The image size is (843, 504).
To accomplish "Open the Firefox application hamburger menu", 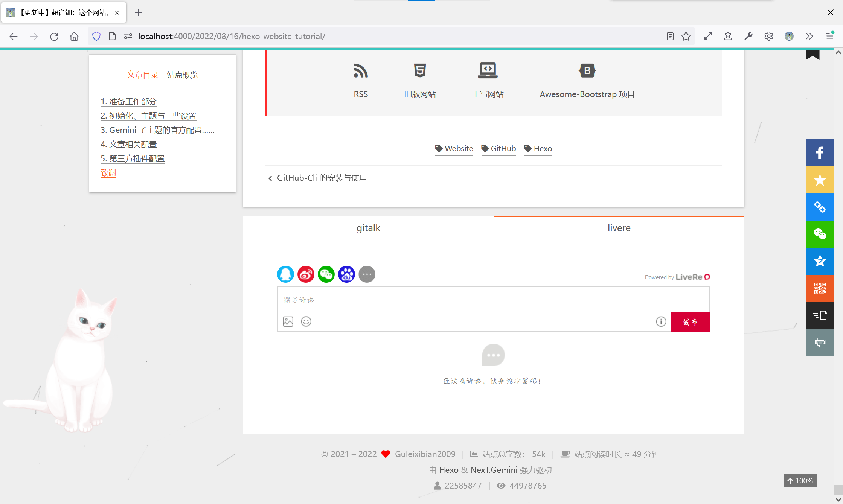I will (x=829, y=36).
